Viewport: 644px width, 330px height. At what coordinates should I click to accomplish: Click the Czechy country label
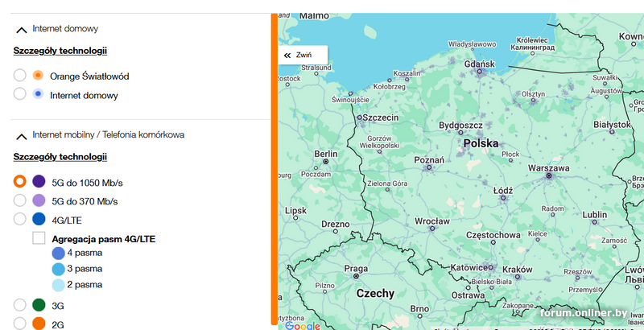(x=375, y=294)
